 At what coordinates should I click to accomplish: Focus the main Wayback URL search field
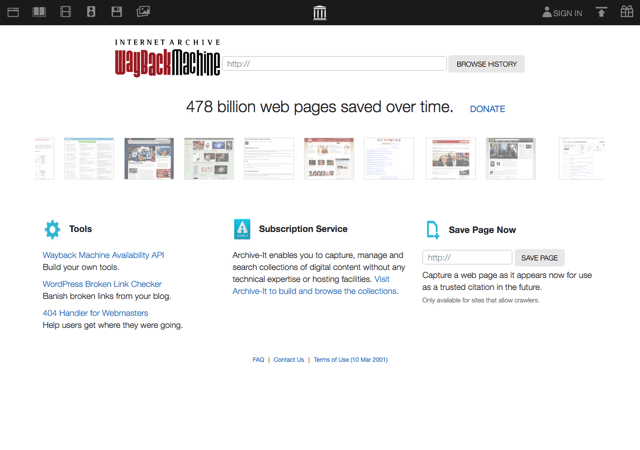(333, 64)
